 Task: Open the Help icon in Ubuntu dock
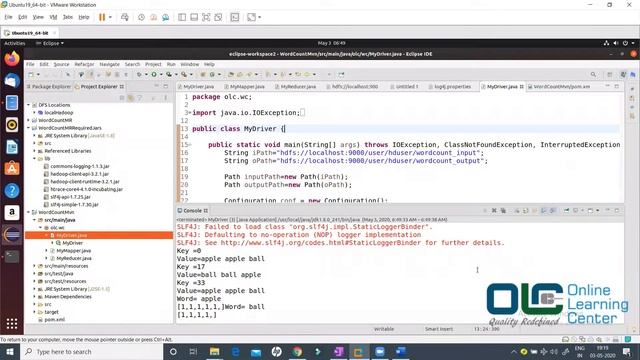[12, 191]
